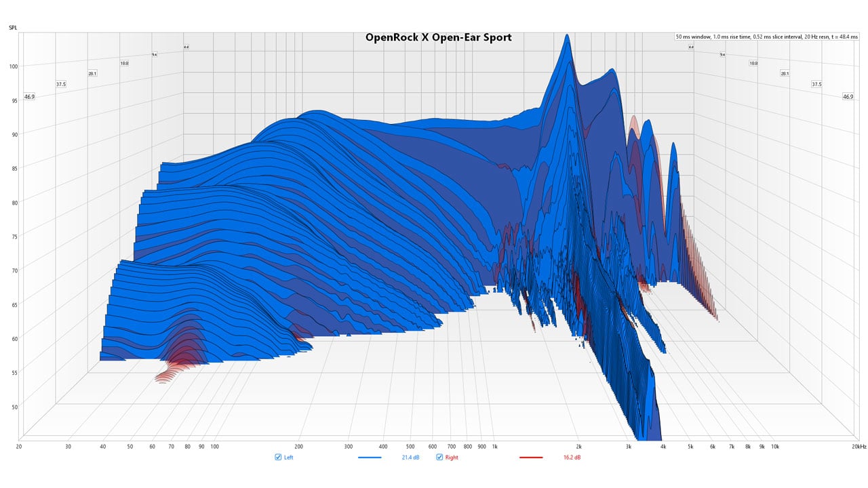Click the 95 tick on SPL axis

tap(14, 100)
